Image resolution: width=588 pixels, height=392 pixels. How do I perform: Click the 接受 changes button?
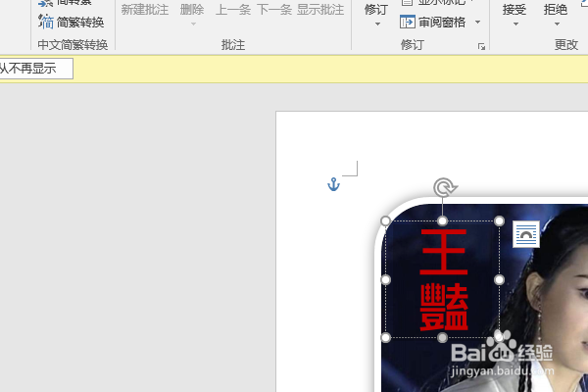514,10
